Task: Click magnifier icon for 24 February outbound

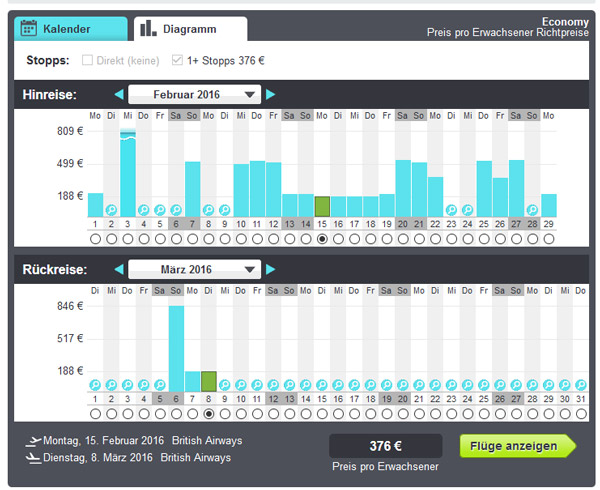Action: point(467,210)
